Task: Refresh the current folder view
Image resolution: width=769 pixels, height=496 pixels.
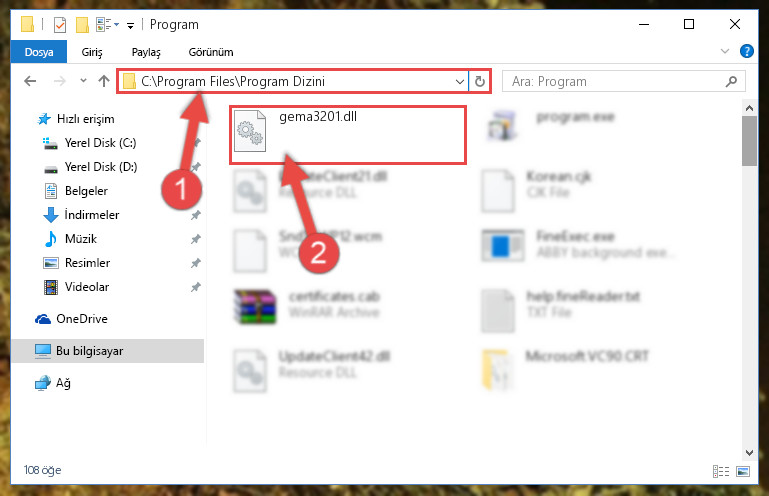Action: (480, 81)
